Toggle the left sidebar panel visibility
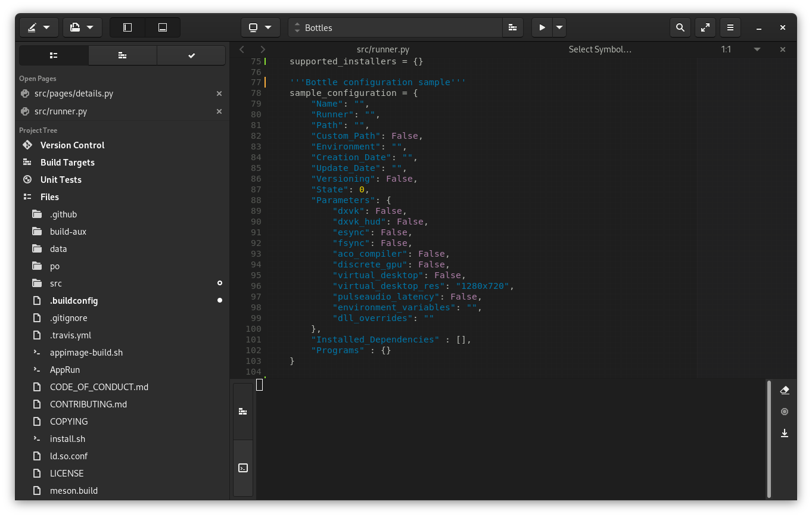Viewport: 812px width, 517px height. pos(127,27)
